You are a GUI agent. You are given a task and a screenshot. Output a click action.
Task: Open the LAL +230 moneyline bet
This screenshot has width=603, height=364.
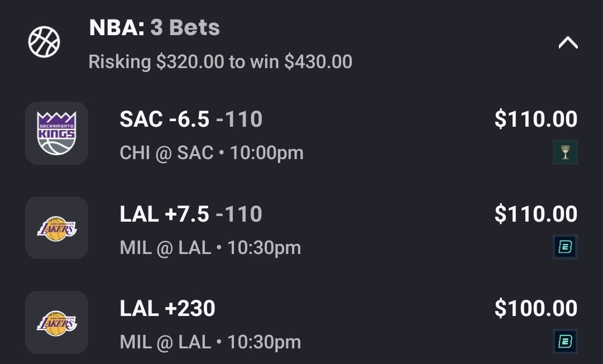tap(167, 309)
